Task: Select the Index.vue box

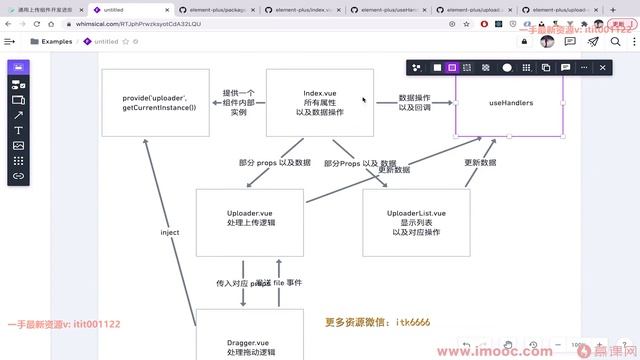Action: (x=320, y=102)
